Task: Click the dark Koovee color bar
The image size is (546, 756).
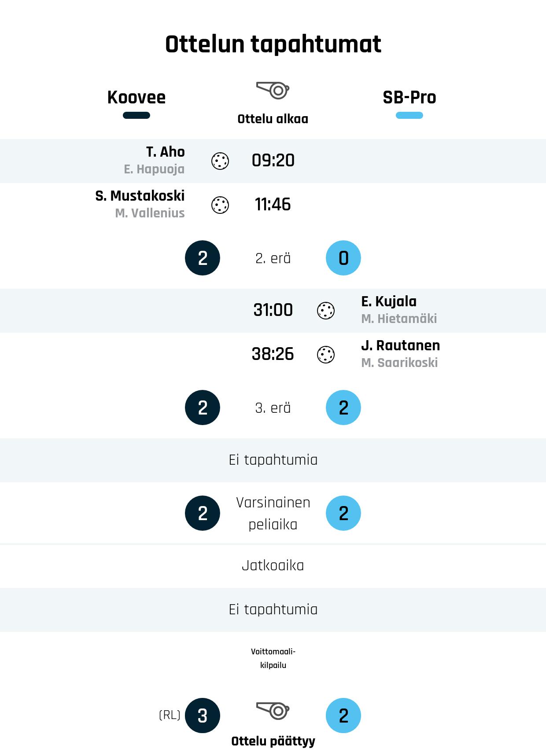Action: pyautogui.click(x=136, y=115)
